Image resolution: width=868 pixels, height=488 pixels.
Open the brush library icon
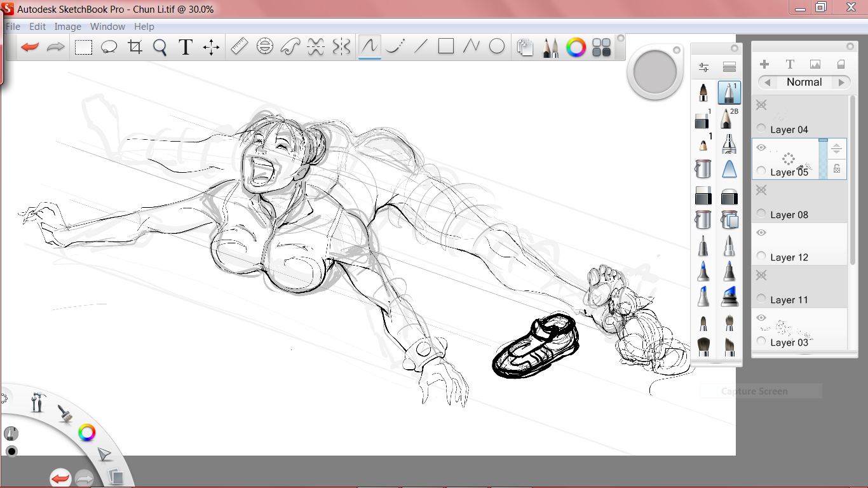pos(729,67)
